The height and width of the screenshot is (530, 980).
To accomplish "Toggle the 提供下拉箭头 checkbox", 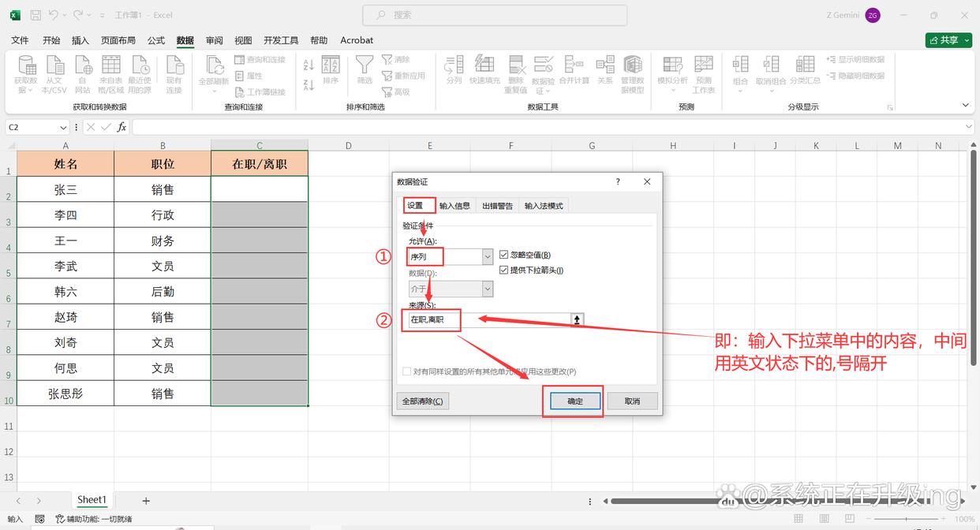I will coord(504,270).
